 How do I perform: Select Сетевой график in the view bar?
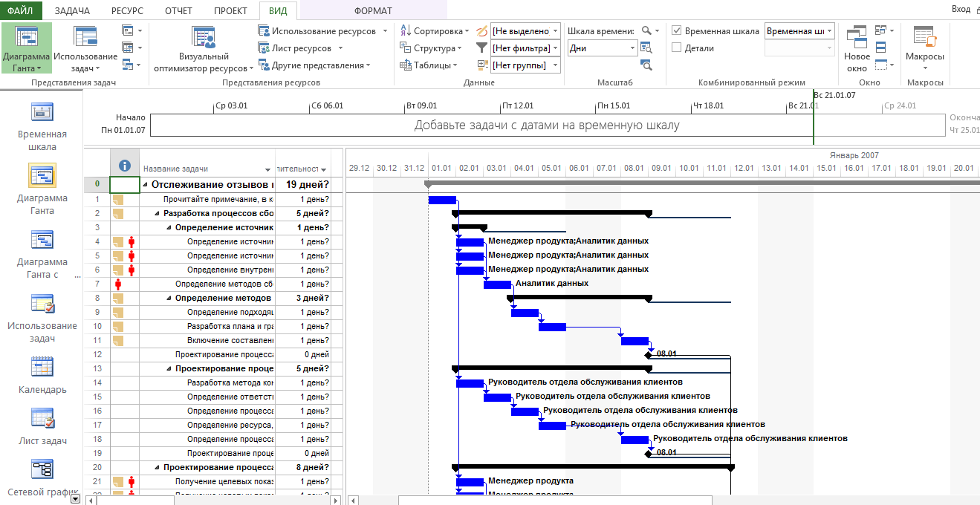42,478
